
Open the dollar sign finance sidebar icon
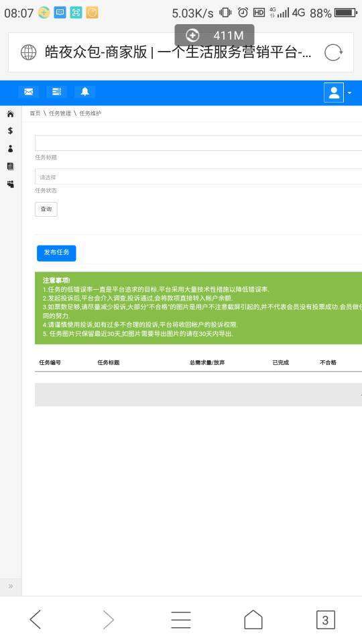point(10,131)
